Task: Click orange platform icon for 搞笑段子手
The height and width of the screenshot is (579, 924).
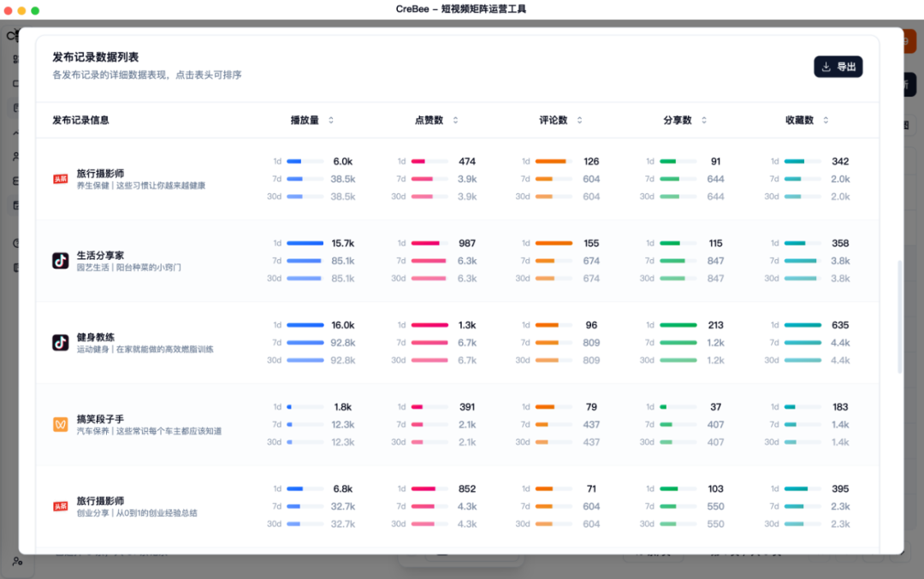Action: [61, 424]
